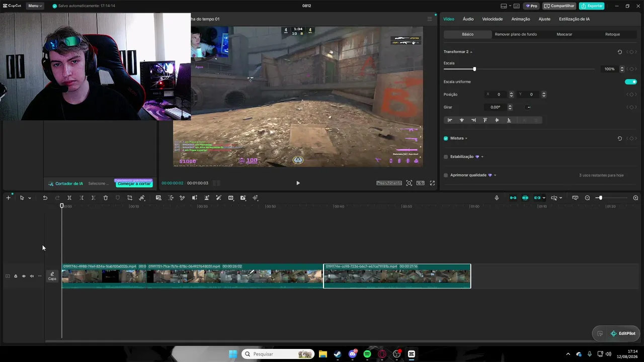Expand the Aprimorar qualidade section
Image resolution: width=644 pixels, height=362 pixels.
[495, 175]
